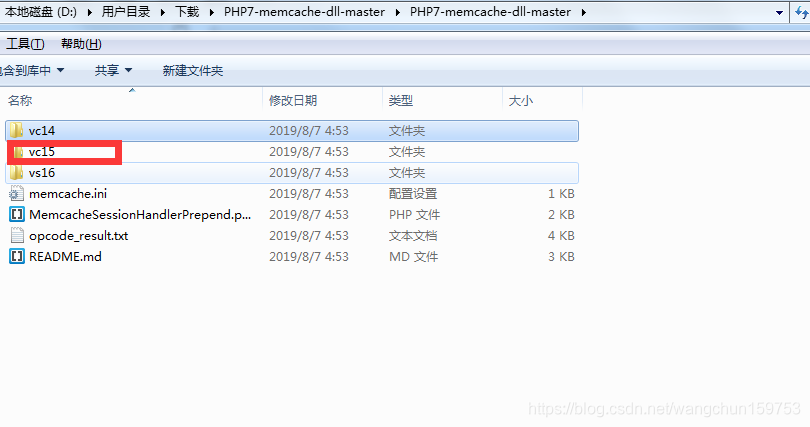Click the last PHP7-memcache-dll-master breadcrumb

point(490,12)
